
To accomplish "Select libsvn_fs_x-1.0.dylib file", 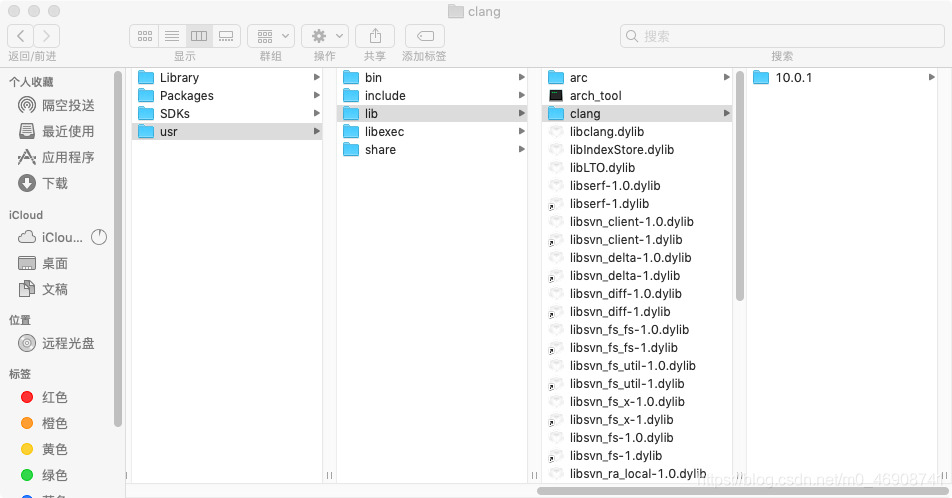I will (x=637, y=402).
